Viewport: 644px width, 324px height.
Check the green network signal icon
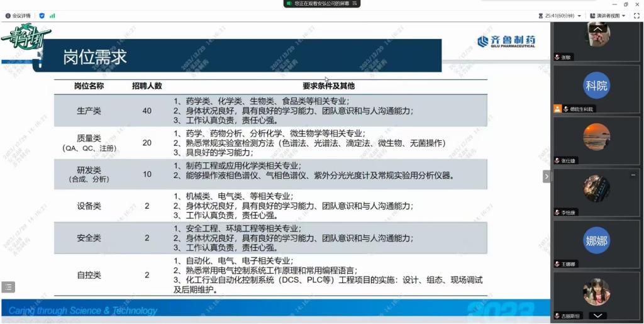click(52, 16)
